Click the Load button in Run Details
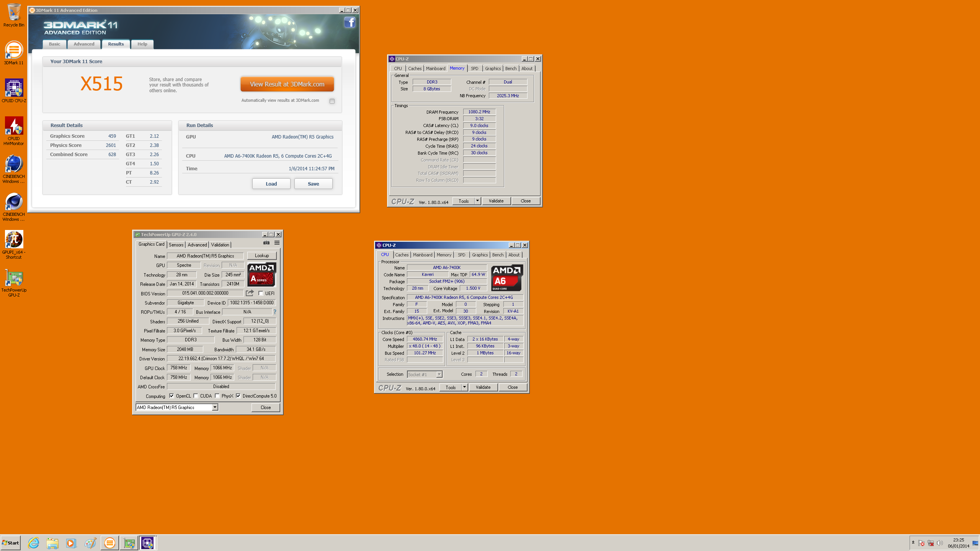Viewport: 980px width, 551px height. 271,184
